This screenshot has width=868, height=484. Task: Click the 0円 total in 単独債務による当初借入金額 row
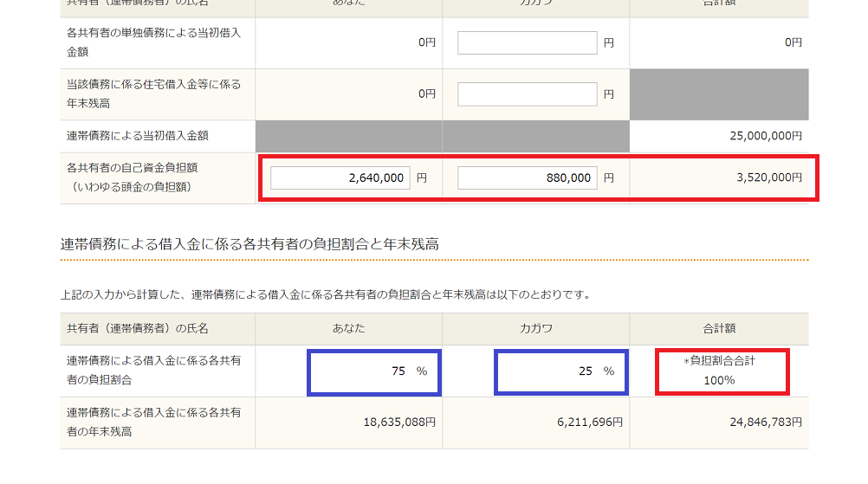click(x=794, y=42)
